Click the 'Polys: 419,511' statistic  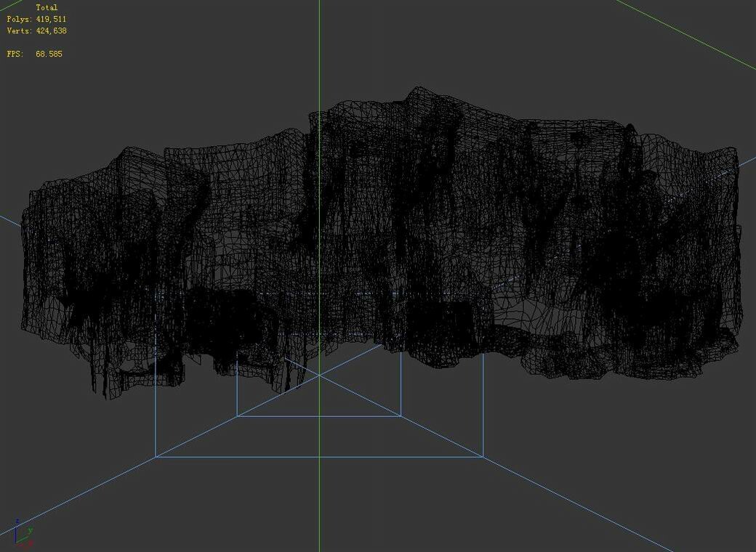point(36,19)
